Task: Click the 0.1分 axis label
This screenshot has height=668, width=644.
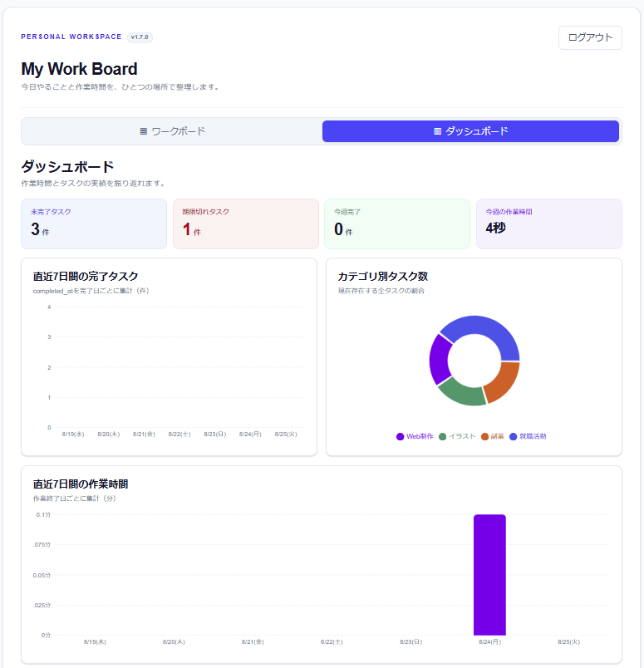Action: point(43,514)
